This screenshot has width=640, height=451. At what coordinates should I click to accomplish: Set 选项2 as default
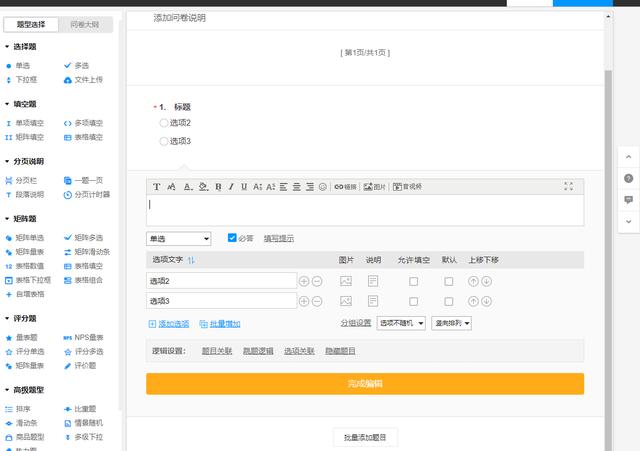pos(449,281)
